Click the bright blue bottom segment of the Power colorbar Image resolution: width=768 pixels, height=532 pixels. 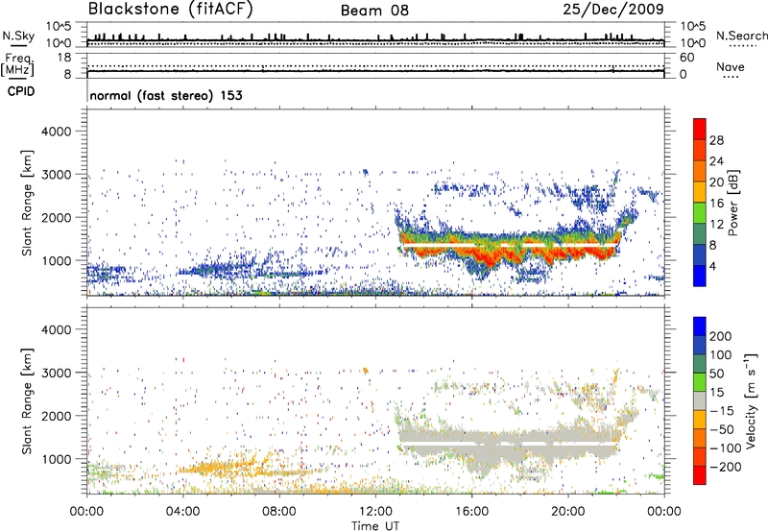point(700,276)
